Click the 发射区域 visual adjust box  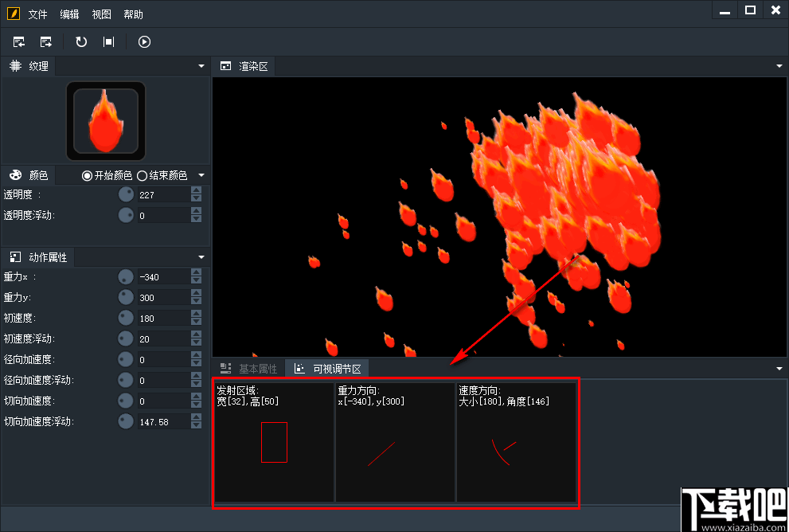tap(274, 443)
